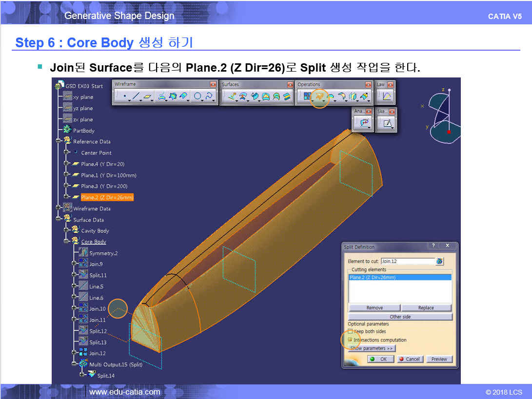The height and width of the screenshot is (399, 532).
Task: Select the Circle tool in Wireframe toolbar
Action: tap(198, 97)
